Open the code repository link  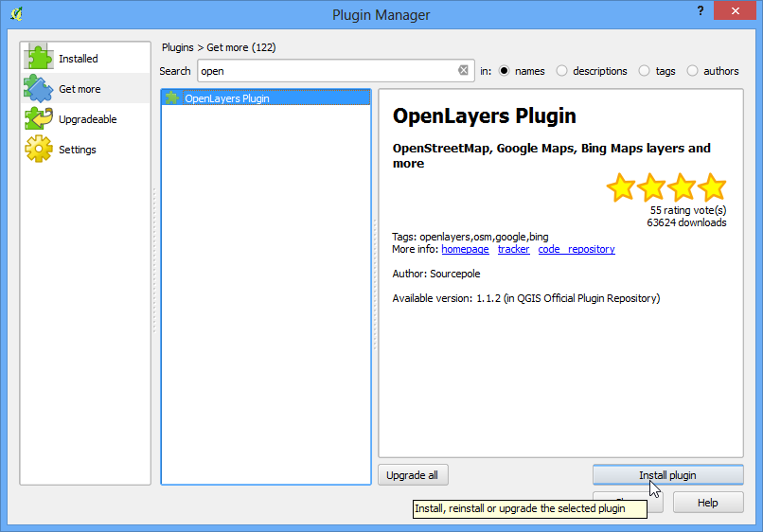click(577, 249)
